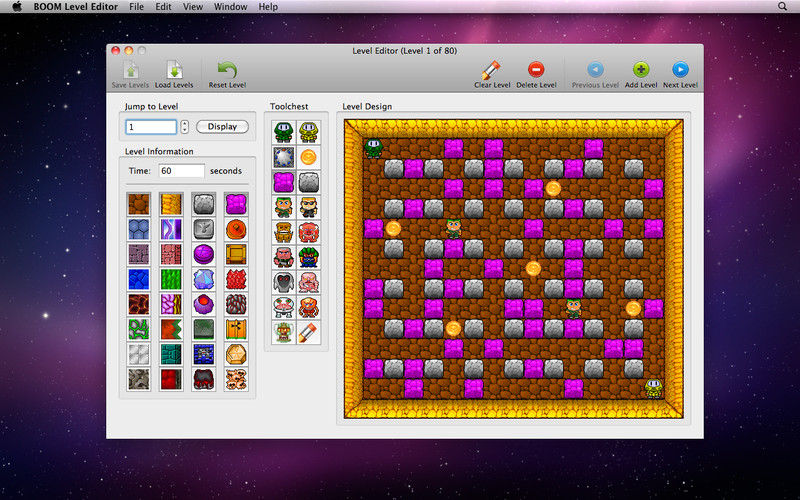This screenshot has height=500, width=800.
Task: Select the green slime rock floor tile
Action: pyautogui.click(x=139, y=329)
